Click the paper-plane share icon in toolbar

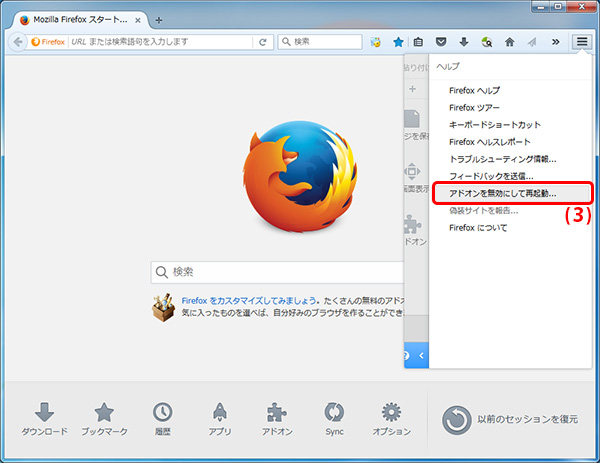[x=532, y=42]
